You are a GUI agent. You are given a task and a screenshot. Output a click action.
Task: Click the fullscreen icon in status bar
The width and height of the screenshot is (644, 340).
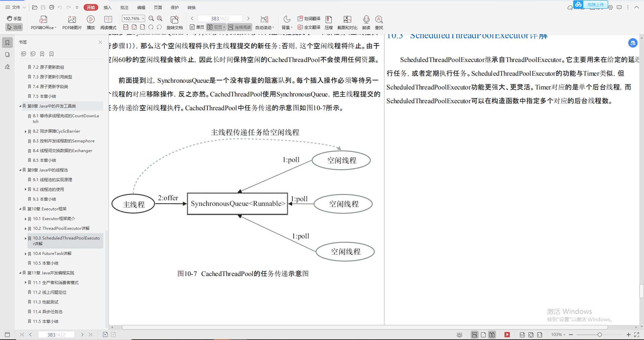point(637,335)
